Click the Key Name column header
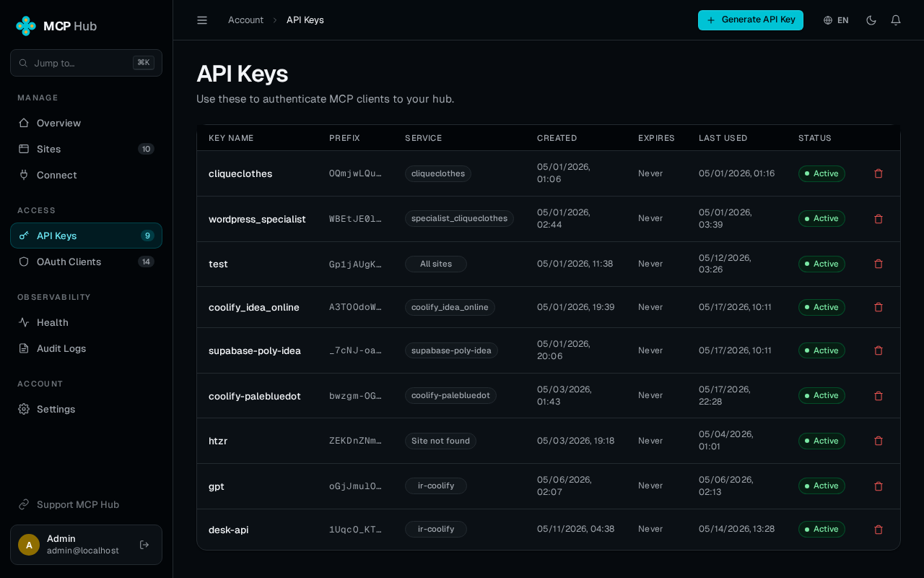This screenshot has width=924, height=578. tap(231, 138)
